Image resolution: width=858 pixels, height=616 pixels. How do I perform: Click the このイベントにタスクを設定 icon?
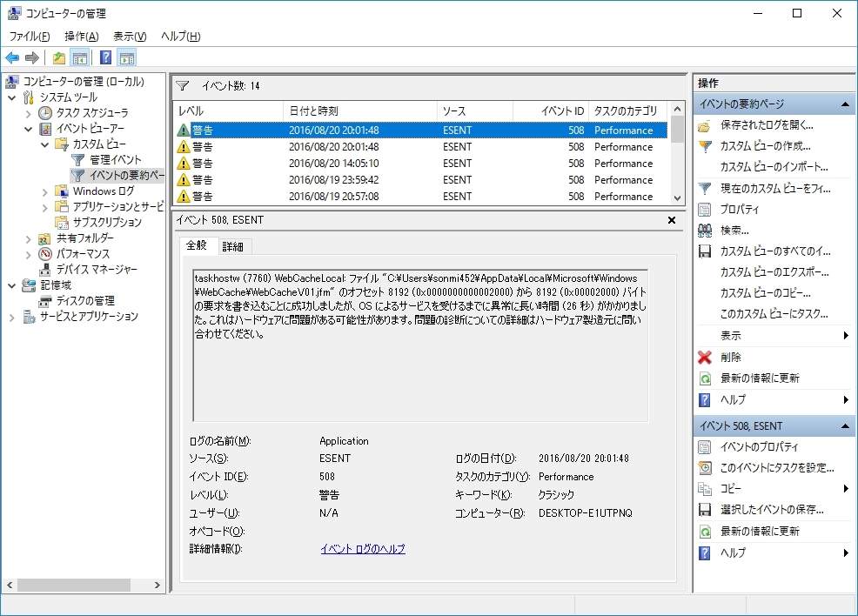705,468
